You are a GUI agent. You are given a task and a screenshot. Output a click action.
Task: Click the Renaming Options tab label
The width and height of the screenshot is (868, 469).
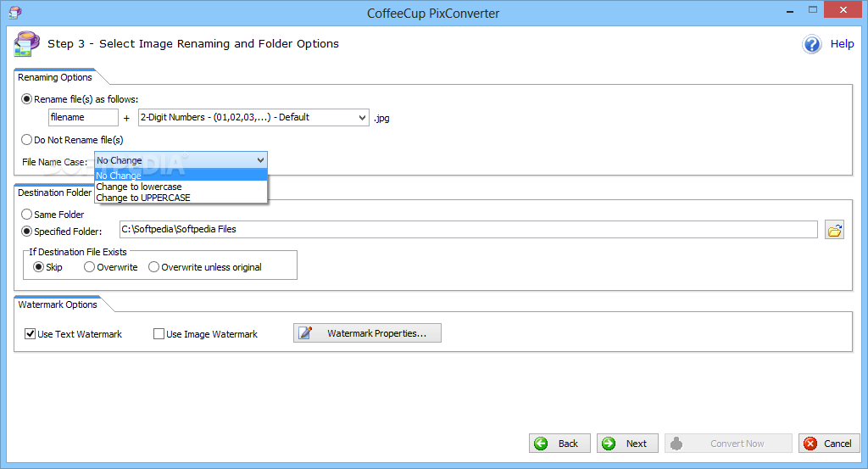(55, 77)
